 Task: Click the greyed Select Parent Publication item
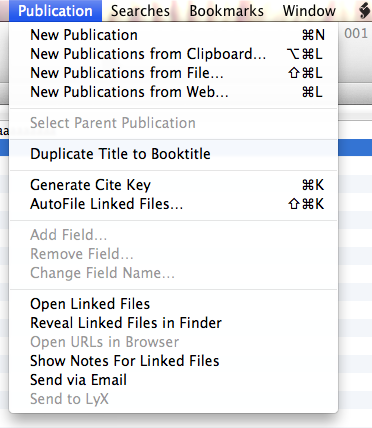coord(174,123)
